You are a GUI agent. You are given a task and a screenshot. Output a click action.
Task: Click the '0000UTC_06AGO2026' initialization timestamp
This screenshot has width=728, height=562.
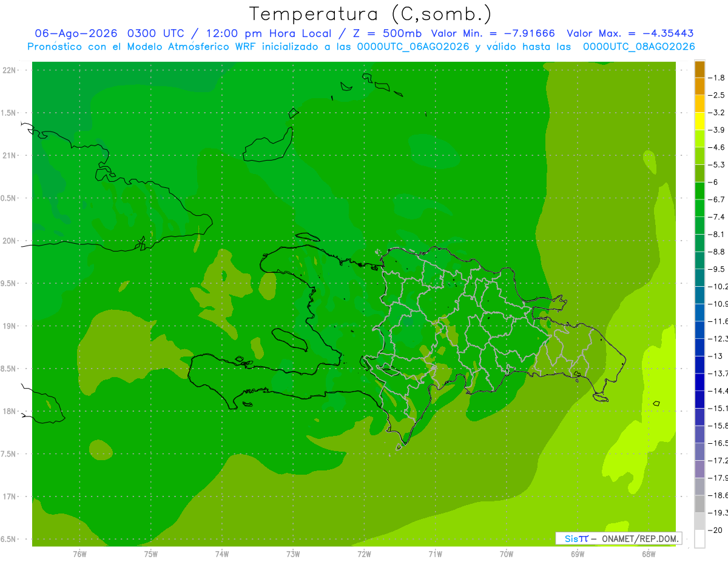[x=413, y=47]
